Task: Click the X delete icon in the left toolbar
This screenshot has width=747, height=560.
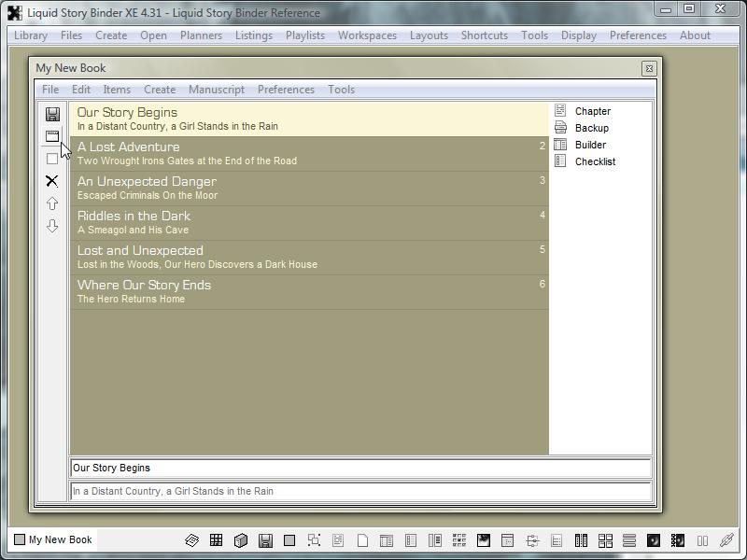Action: (x=52, y=181)
